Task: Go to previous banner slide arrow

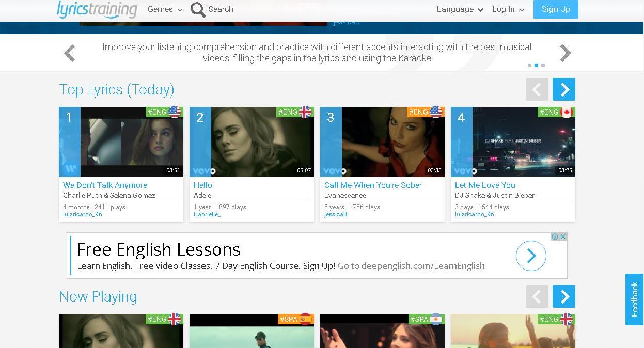Action: pos(70,53)
